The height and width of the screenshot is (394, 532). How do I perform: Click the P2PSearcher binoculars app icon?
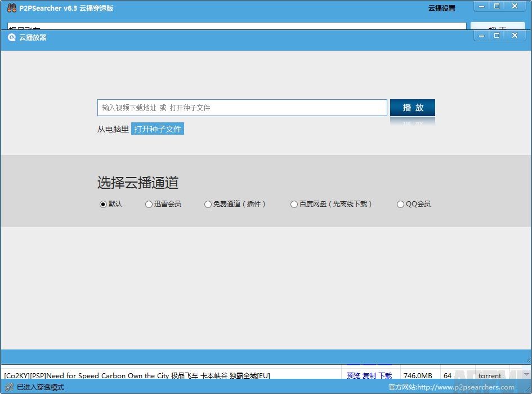pos(11,8)
